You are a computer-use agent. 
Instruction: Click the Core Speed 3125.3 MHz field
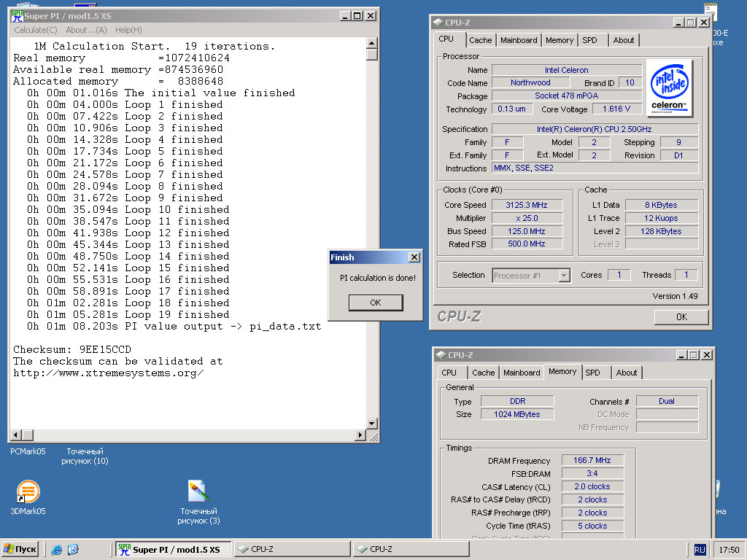[527, 205]
